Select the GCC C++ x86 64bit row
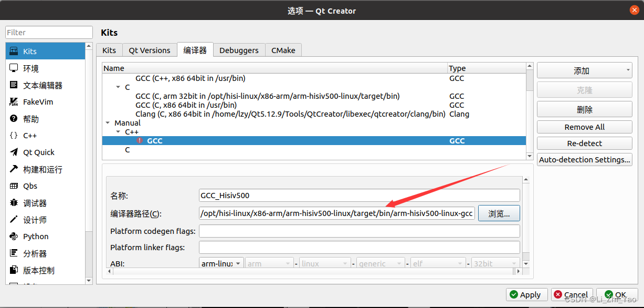This screenshot has height=308, width=644. (x=314, y=78)
